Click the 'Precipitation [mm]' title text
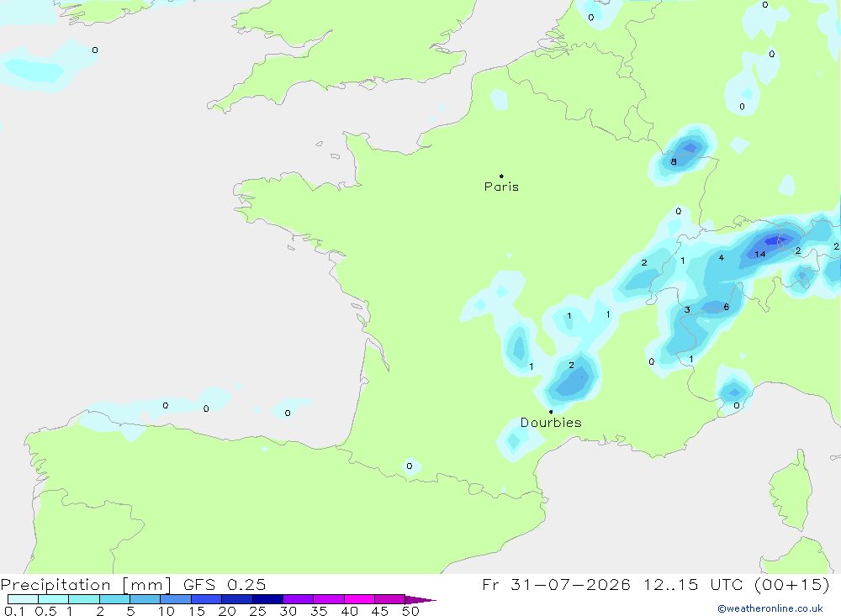This screenshot has width=841, height=616. pos(86,585)
